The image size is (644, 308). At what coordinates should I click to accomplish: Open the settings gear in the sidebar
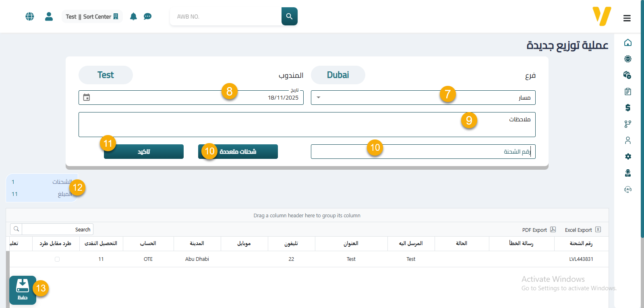(627, 156)
